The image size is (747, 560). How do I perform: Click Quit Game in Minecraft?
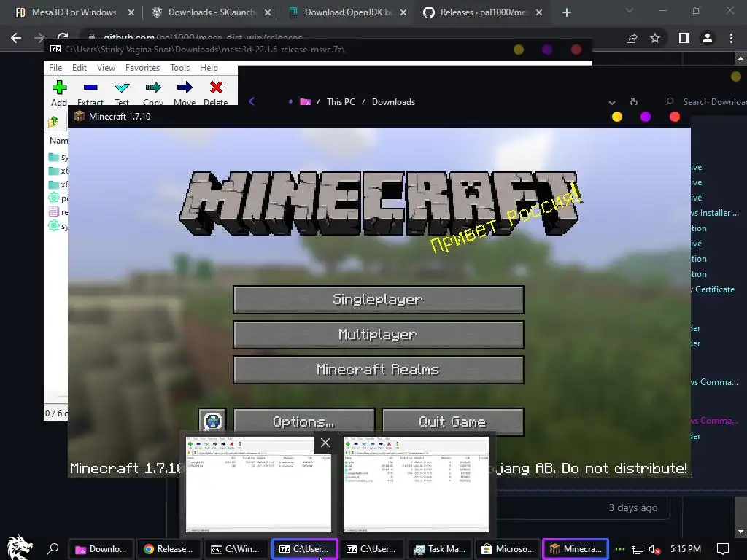tap(452, 422)
